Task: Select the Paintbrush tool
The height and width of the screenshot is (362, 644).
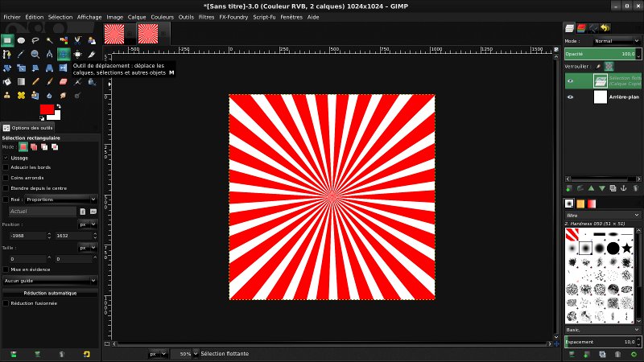Action: [x=49, y=82]
